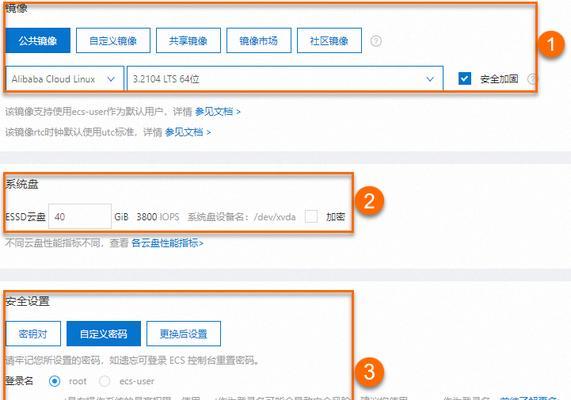Expand the 3.2104 LTS 64位 version dropdown
Image resolution: width=571 pixels, height=400 pixels.
pyautogui.click(x=285, y=79)
